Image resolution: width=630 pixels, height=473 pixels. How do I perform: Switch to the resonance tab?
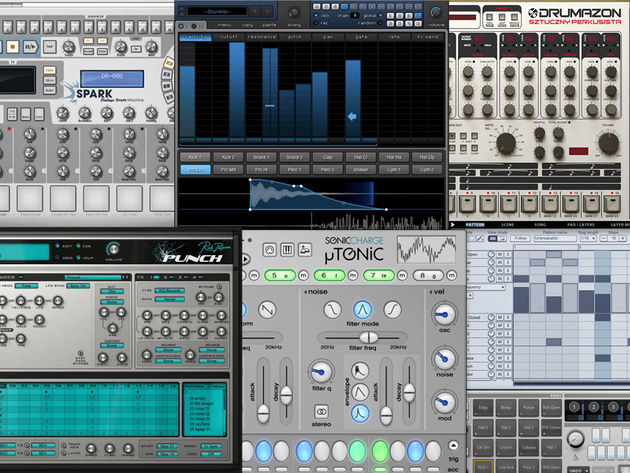[x=262, y=37]
